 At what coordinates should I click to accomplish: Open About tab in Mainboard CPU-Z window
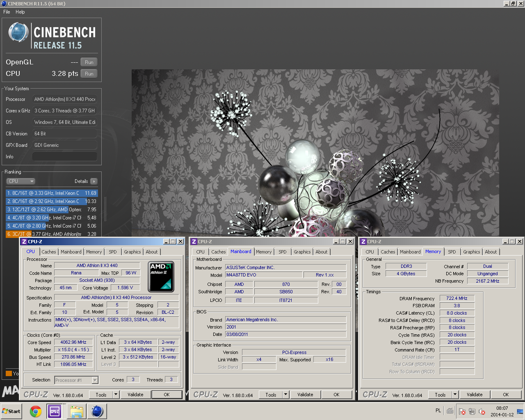[322, 252]
